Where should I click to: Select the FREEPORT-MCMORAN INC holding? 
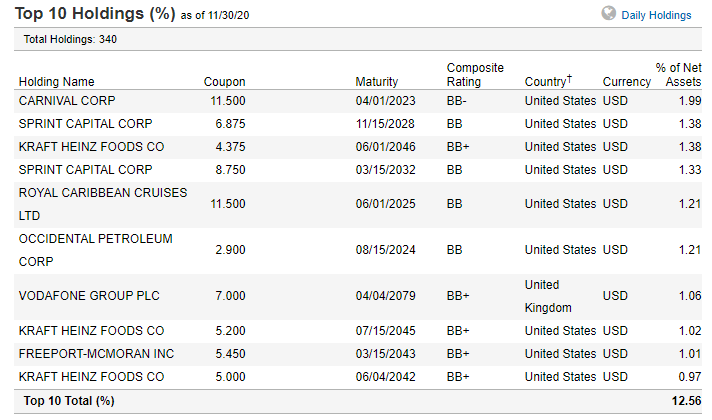(x=358, y=354)
